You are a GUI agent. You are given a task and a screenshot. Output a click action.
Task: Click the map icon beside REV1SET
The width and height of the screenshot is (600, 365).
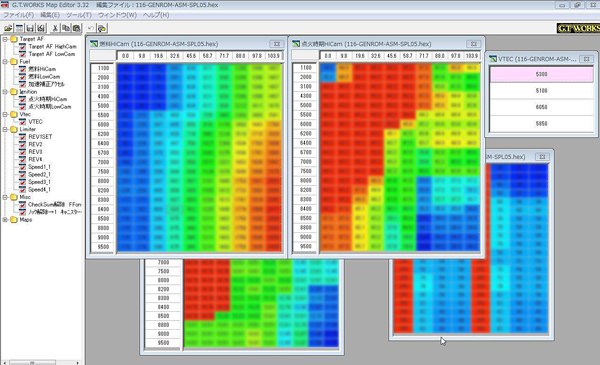23,137
